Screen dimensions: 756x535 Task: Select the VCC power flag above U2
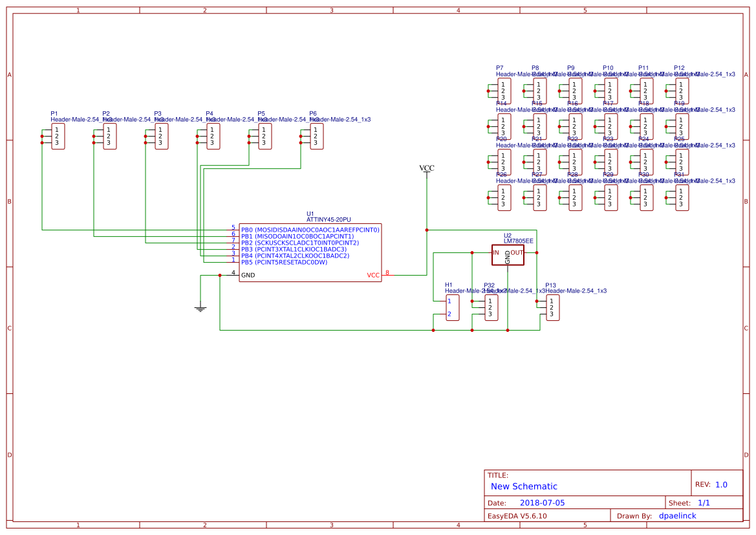coord(427,169)
